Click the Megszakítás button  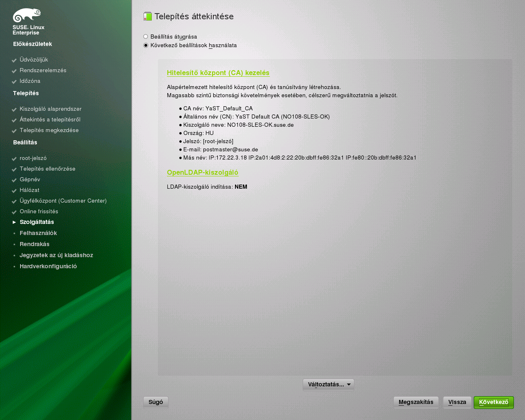coord(416,402)
